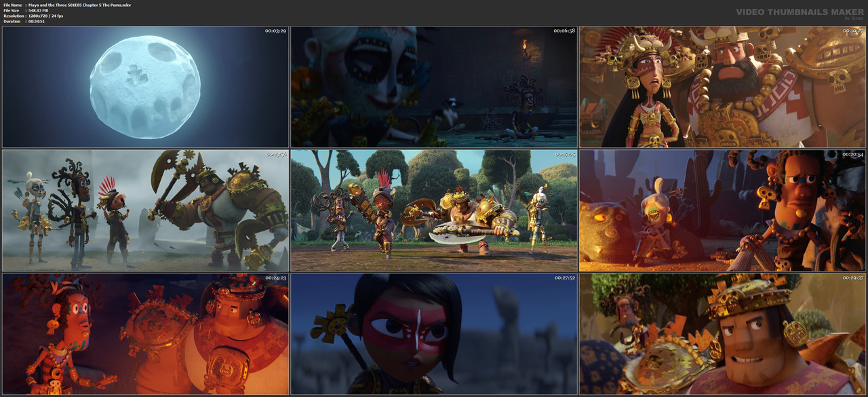This screenshot has width=868, height=397.
Task: Click the file name 'Maya and the Three S01E05 Chapter 5 The Puma.mkv'
Action: (79, 5)
